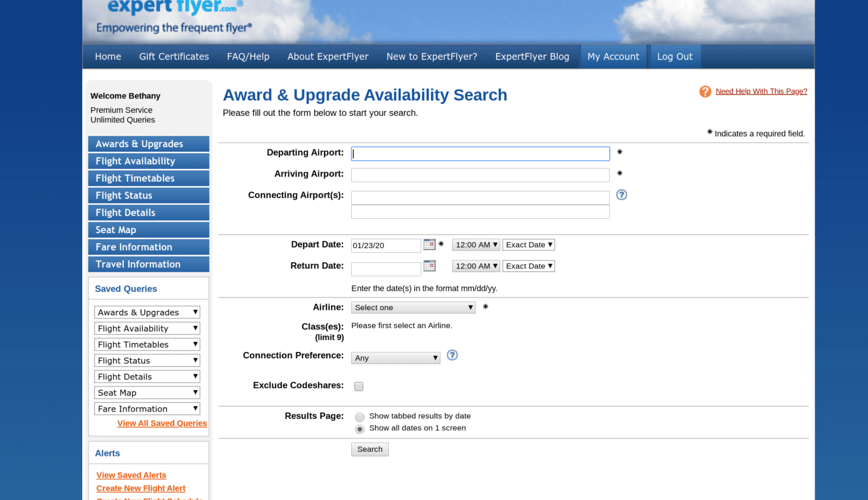
Task: Click the Award & Upgrade Availability Search heading
Action: point(365,95)
